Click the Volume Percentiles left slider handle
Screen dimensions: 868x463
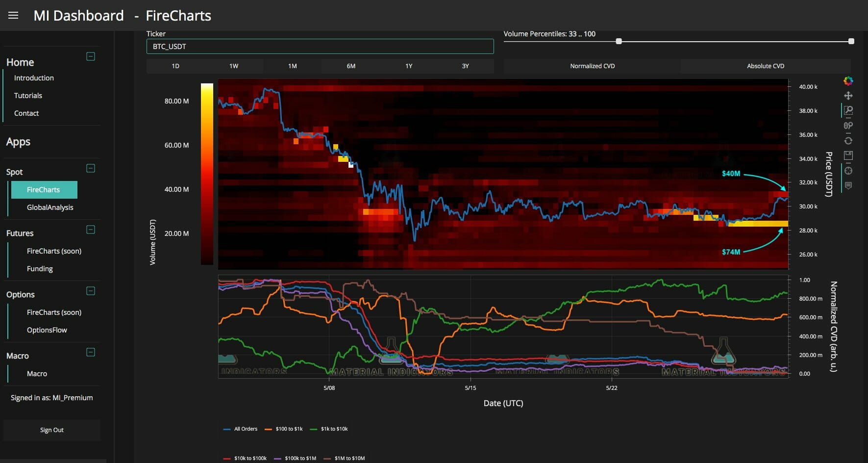[x=619, y=42]
